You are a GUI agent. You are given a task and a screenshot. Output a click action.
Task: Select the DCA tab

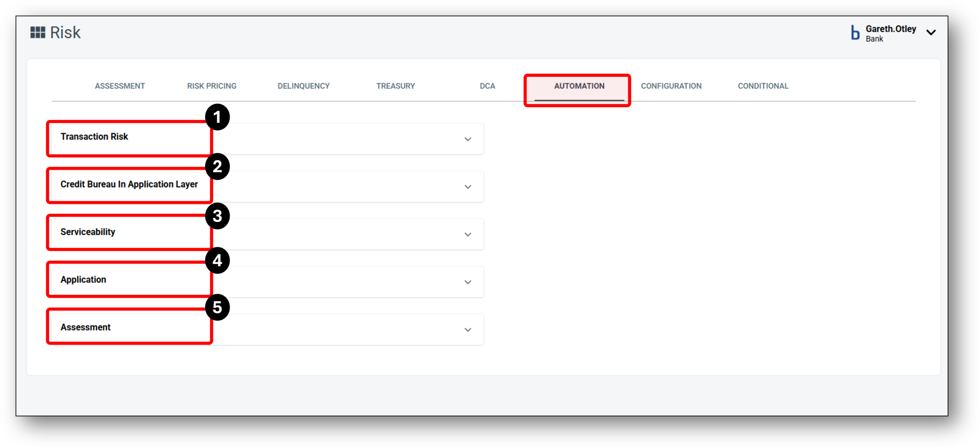pyautogui.click(x=487, y=86)
